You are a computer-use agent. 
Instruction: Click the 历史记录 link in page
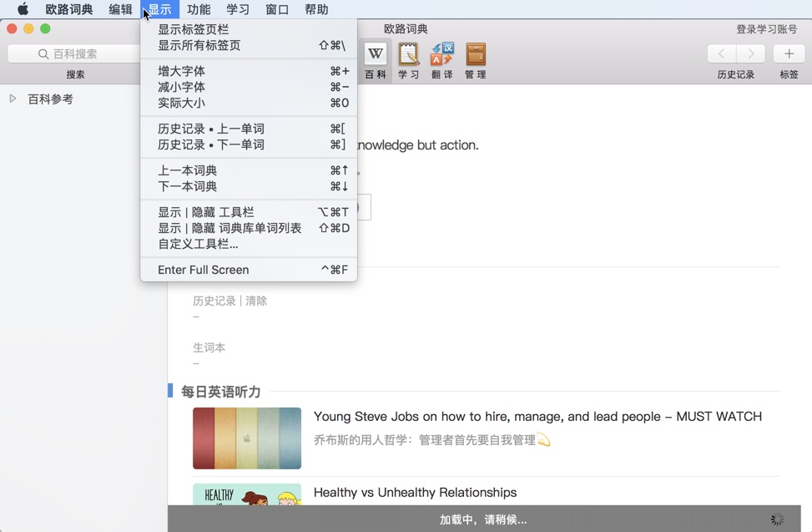pyautogui.click(x=214, y=301)
